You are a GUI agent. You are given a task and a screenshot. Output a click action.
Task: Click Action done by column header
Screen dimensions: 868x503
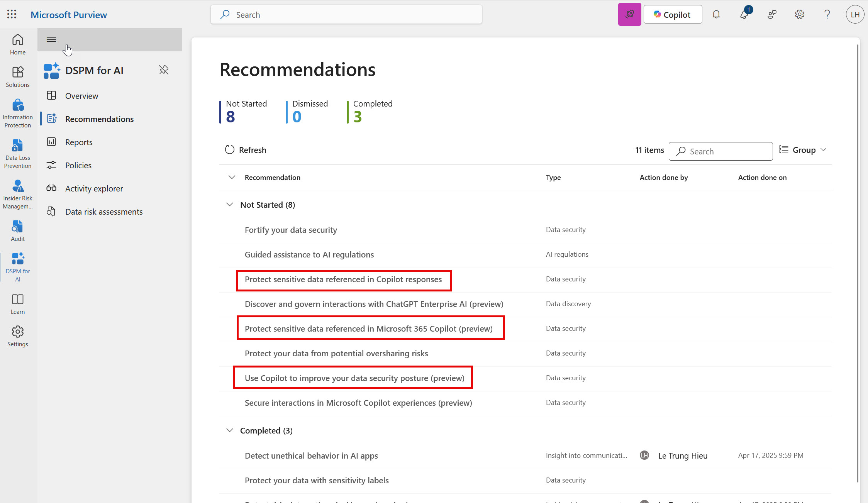click(x=664, y=177)
